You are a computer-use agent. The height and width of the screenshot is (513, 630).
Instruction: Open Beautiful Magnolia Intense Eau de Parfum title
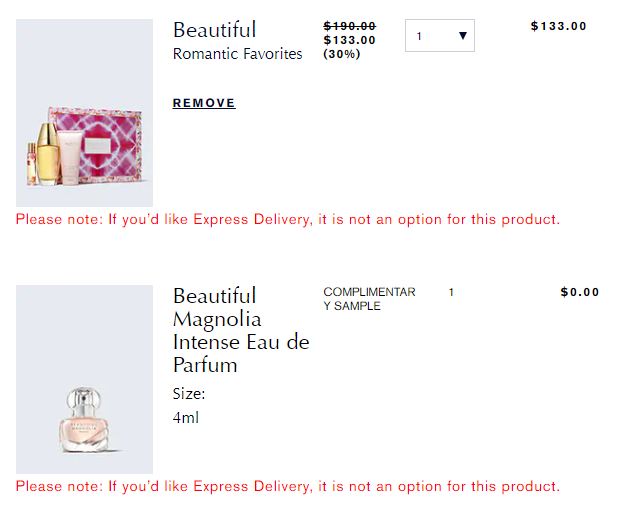click(241, 330)
